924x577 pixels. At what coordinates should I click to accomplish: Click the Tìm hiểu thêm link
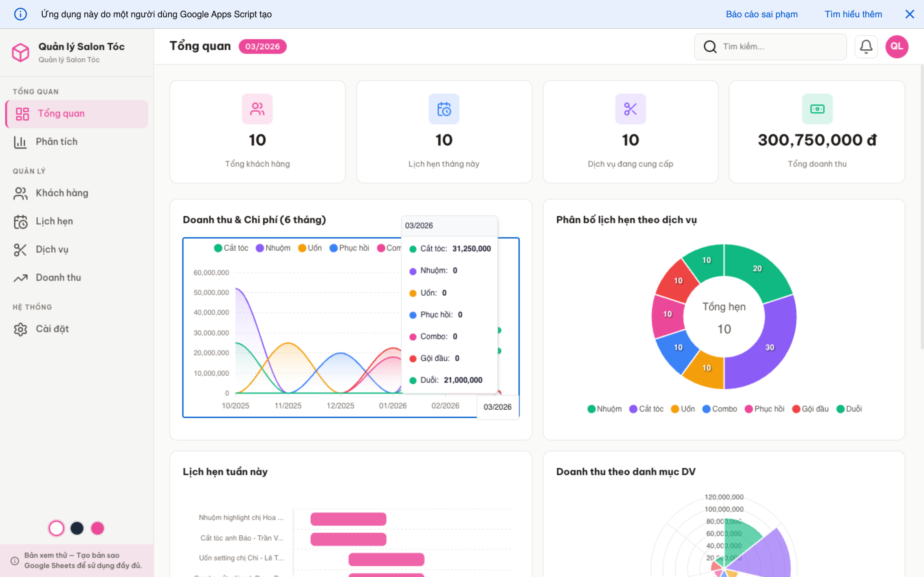click(853, 14)
